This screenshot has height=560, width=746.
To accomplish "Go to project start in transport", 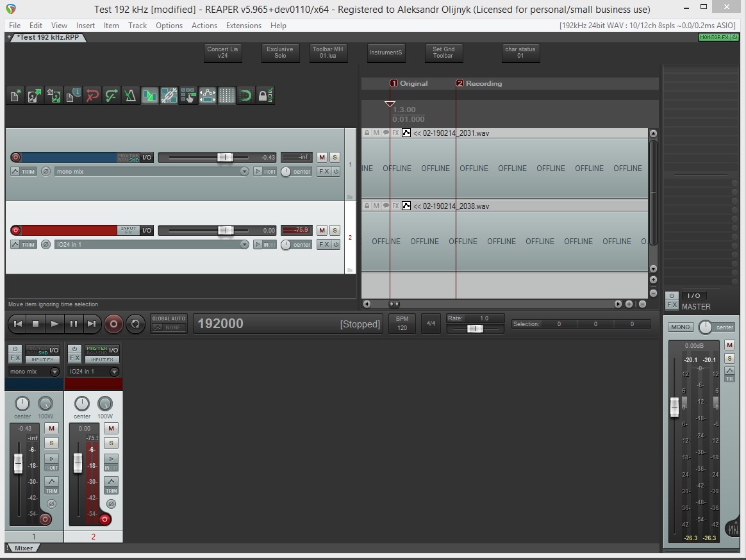I will 17,324.
